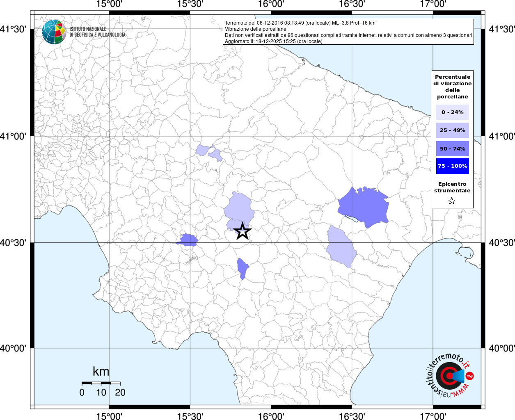
Task: Click the 'Dati non verificati' info line
Action: click(x=349, y=35)
